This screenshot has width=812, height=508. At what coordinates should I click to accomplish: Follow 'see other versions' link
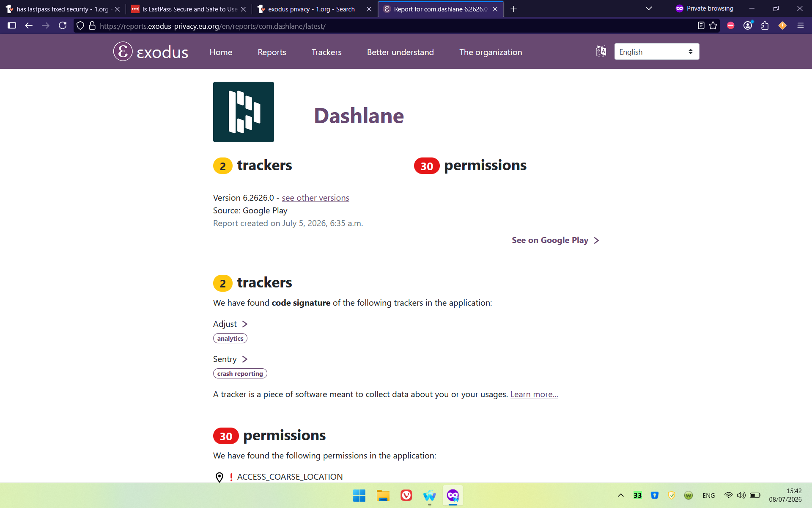point(315,198)
